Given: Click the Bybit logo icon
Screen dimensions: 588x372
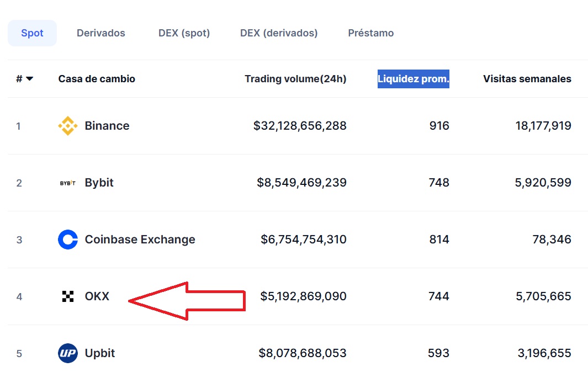Looking at the screenshot, I should tap(68, 182).
